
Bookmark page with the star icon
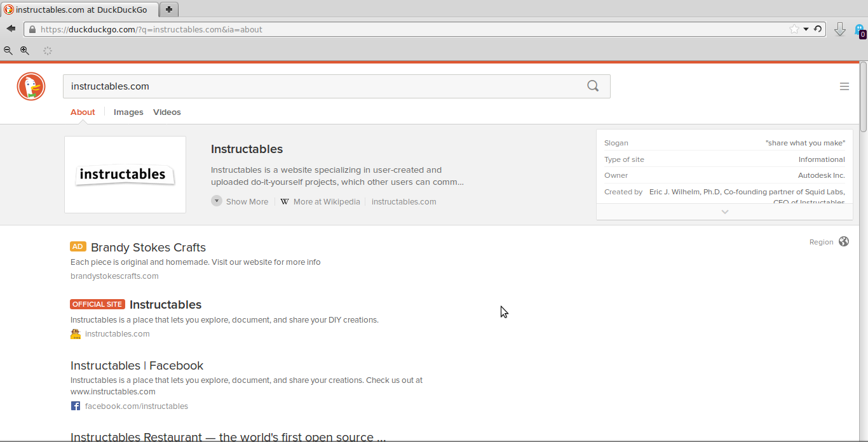[794, 29]
